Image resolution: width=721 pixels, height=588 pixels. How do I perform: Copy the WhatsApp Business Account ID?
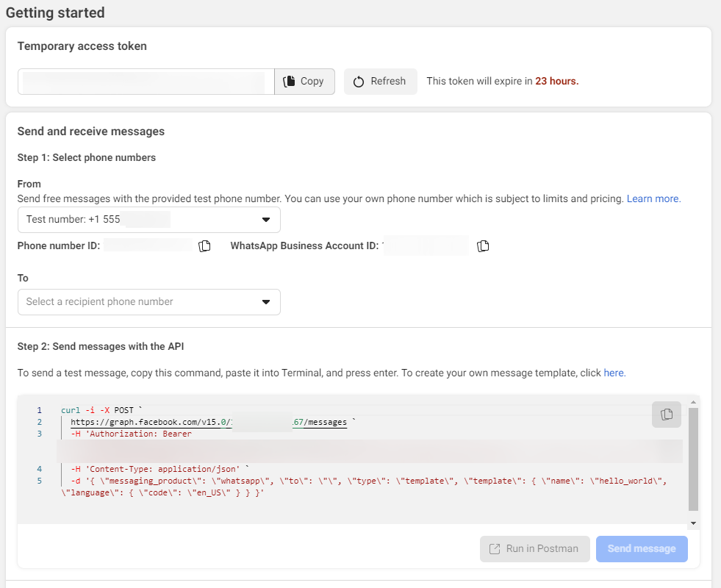[483, 245]
